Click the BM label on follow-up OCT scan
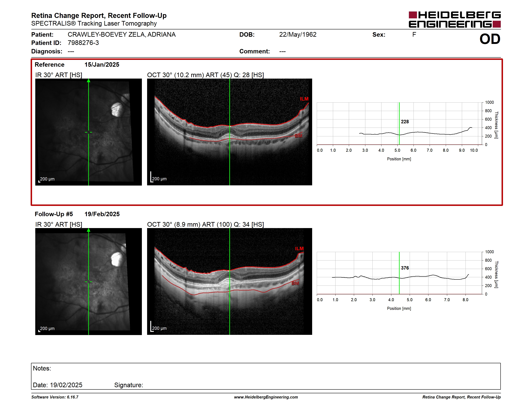The height and width of the screenshot is (411, 532). coord(295,283)
